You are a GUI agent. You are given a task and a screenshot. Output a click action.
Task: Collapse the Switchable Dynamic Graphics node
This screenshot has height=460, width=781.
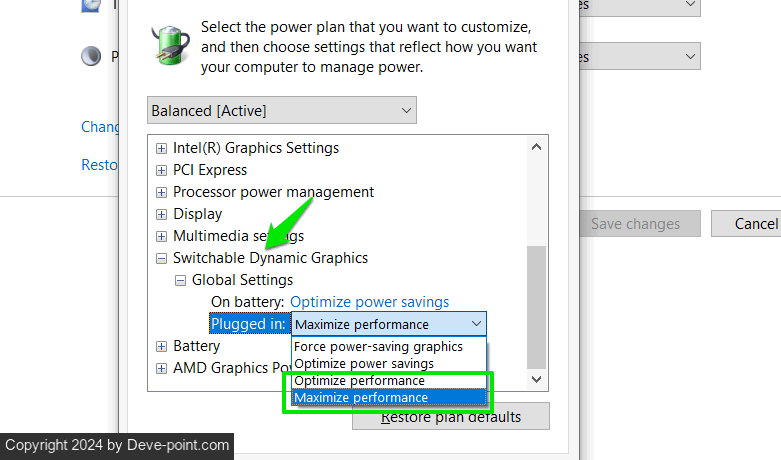pyautogui.click(x=162, y=258)
